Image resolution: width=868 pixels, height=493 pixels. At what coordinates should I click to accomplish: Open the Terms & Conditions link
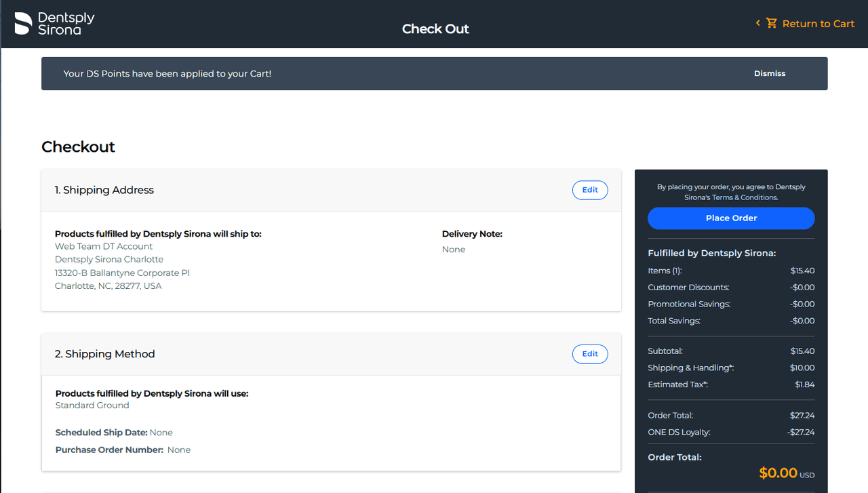(x=744, y=197)
